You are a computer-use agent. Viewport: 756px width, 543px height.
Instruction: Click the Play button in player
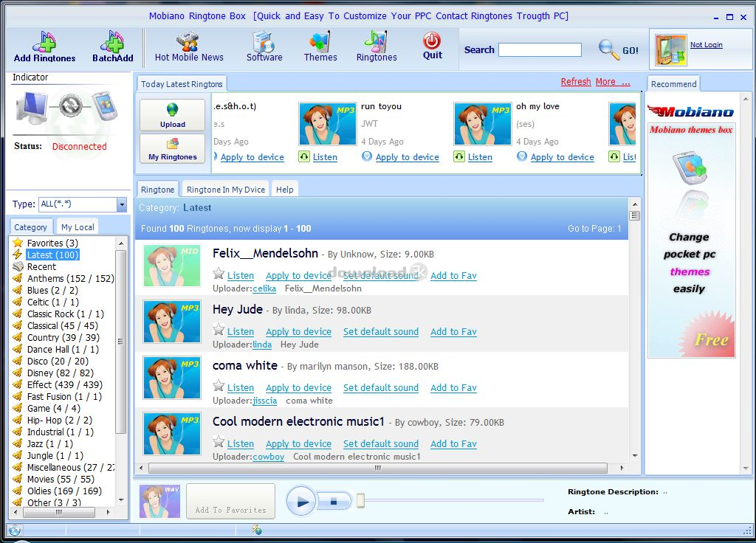click(301, 502)
